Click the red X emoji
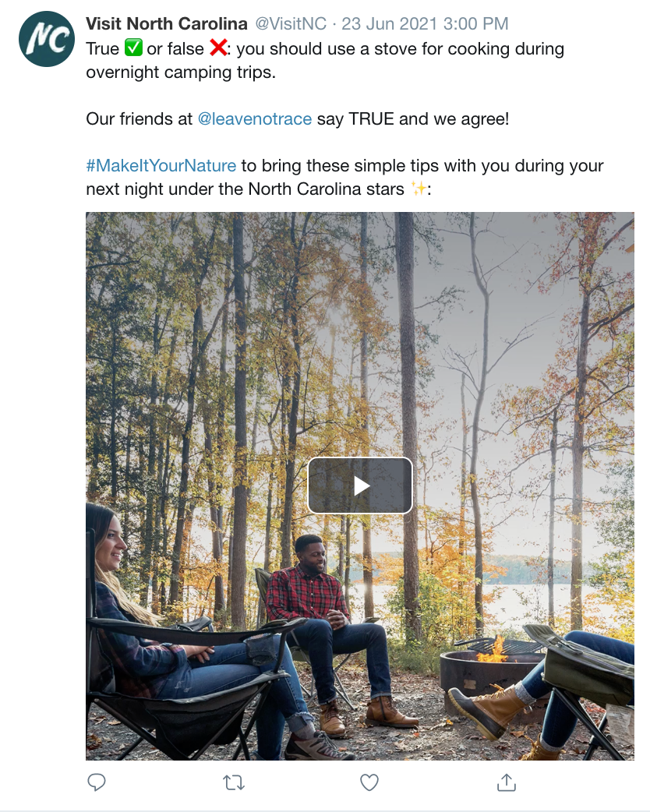650x812 pixels. 217,49
